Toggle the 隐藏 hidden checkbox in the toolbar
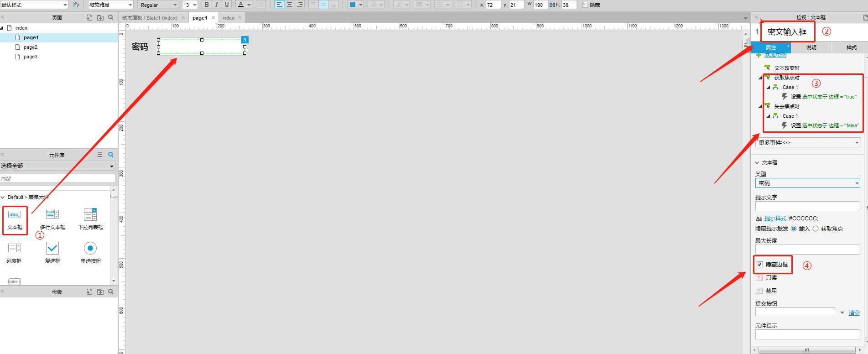This screenshot has width=868, height=354. 585,5
